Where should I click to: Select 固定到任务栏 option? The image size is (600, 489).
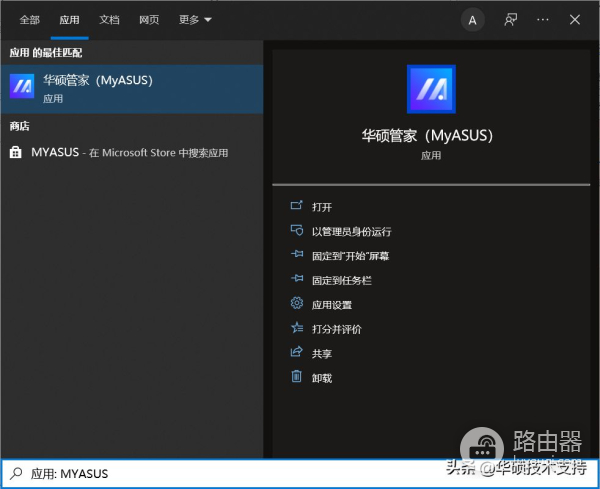point(342,280)
